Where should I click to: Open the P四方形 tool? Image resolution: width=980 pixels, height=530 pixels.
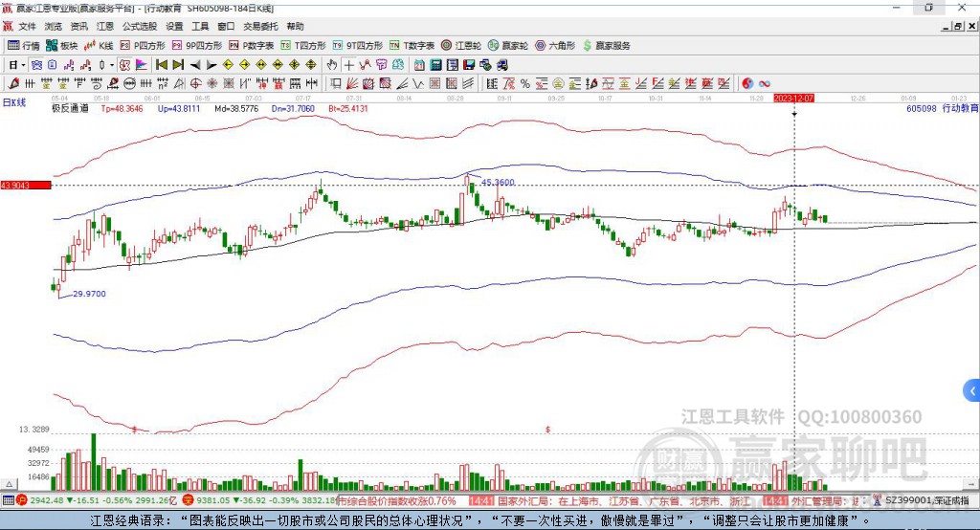(143, 46)
